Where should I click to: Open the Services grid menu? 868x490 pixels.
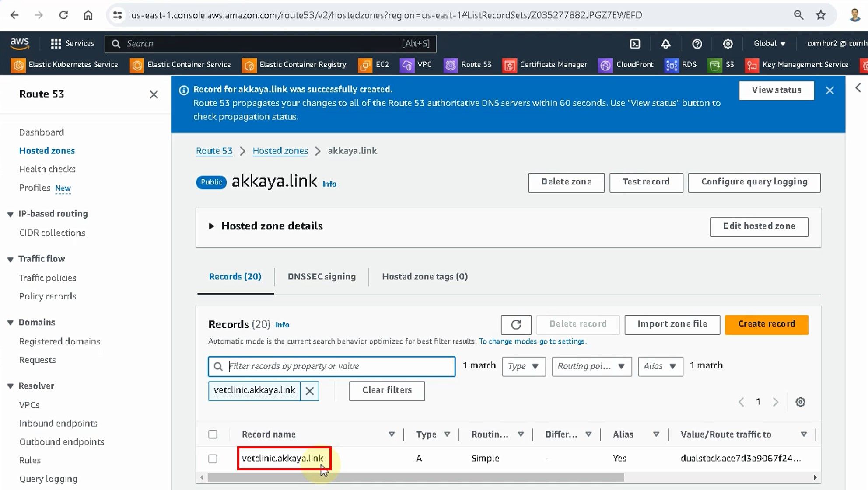(x=72, y=44)
